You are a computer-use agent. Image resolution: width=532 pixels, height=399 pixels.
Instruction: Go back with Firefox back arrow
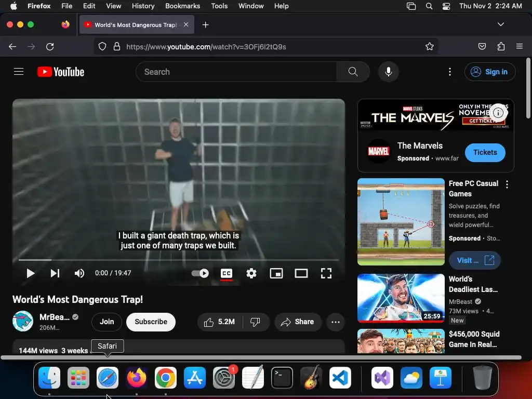(12, 46)
